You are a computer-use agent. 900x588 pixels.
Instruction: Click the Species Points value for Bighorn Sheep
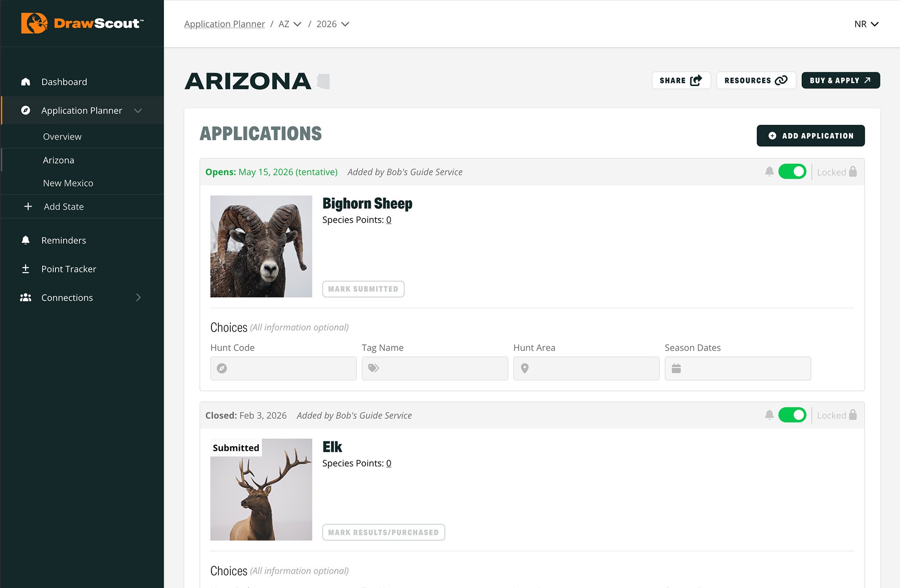389,220
